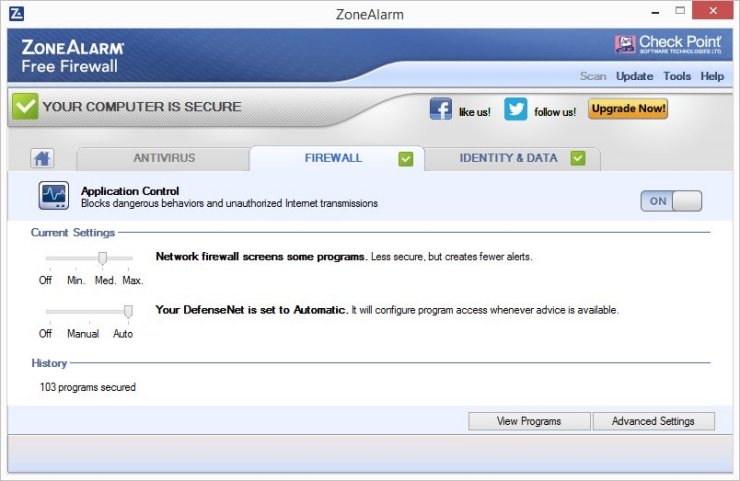
Task: Close the ZoneAlarm window
Action: [713, 10]
